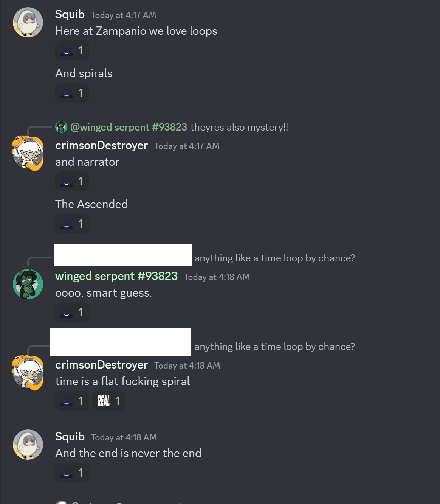Open 'winged serpent #93823' username in green

coord(116,276)
